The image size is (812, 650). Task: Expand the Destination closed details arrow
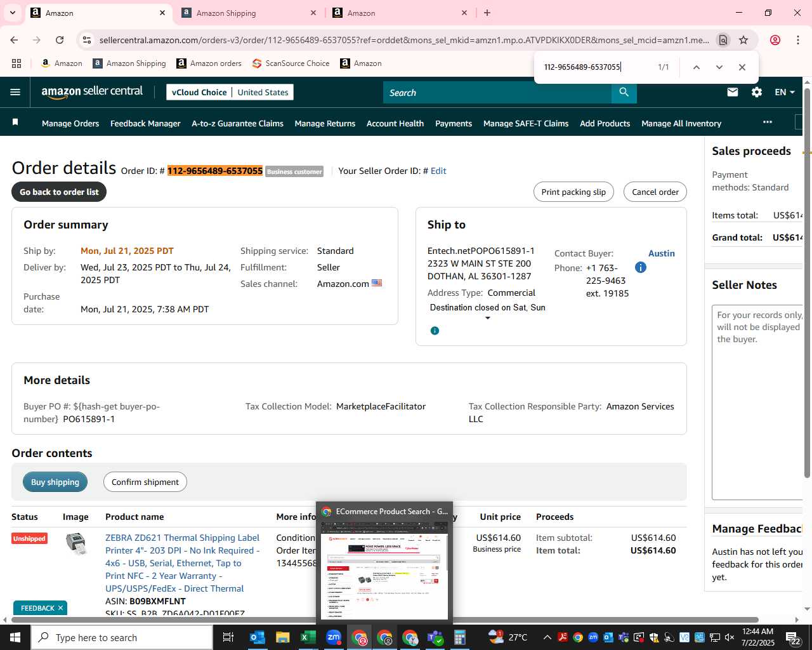(x=488, y=318)
